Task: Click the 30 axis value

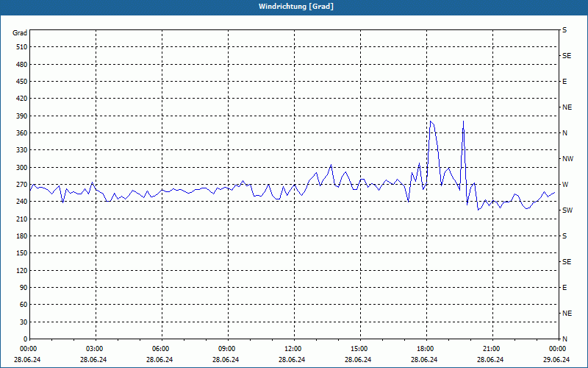Action: pos(24,322)
